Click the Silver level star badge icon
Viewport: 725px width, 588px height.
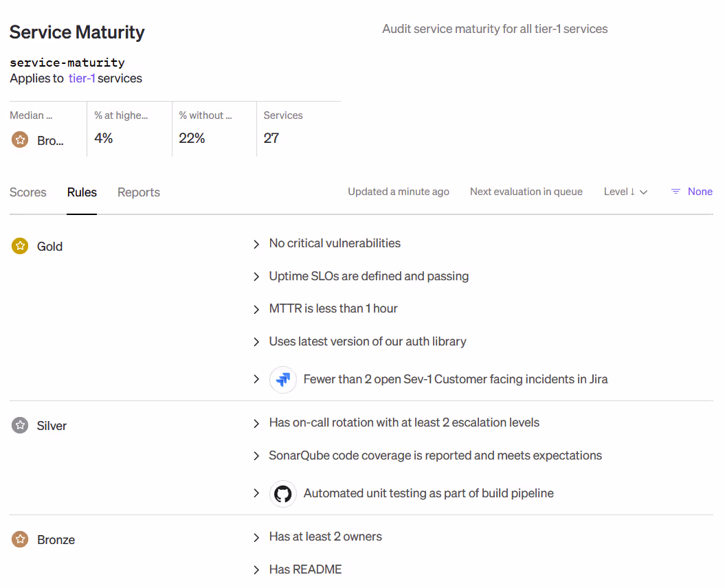(x=20, y=425)
